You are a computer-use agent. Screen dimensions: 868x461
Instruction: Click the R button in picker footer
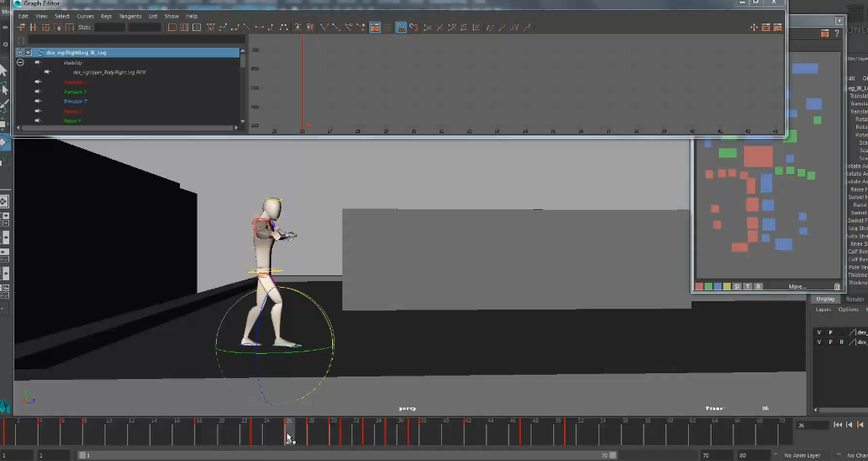758,286
